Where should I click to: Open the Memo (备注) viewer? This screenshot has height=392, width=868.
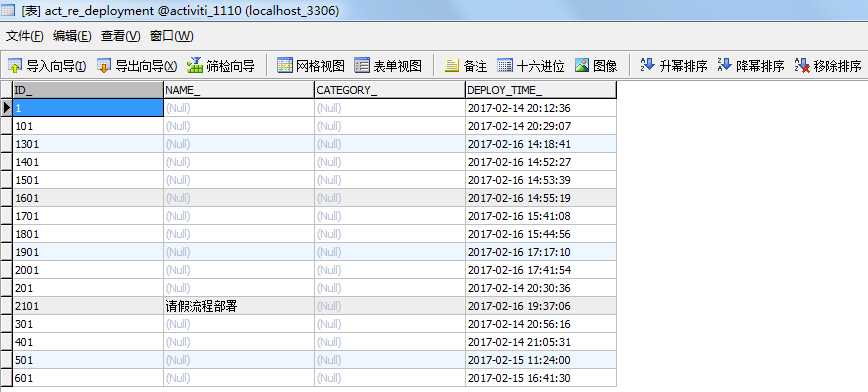[466, 66]
